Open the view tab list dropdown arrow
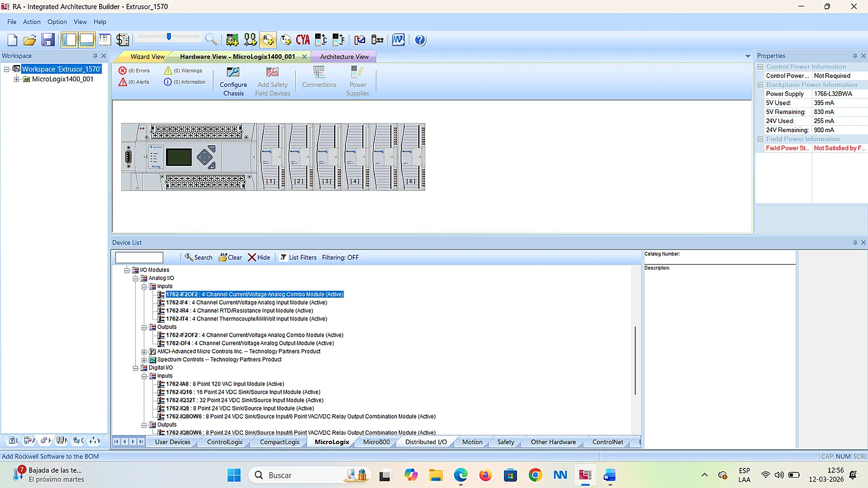The width and height of the screenshot is (868, 488). (x=748, y=56)
